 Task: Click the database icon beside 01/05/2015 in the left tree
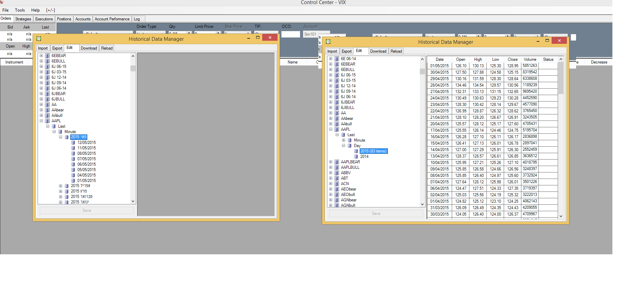[x=73, y=181]
